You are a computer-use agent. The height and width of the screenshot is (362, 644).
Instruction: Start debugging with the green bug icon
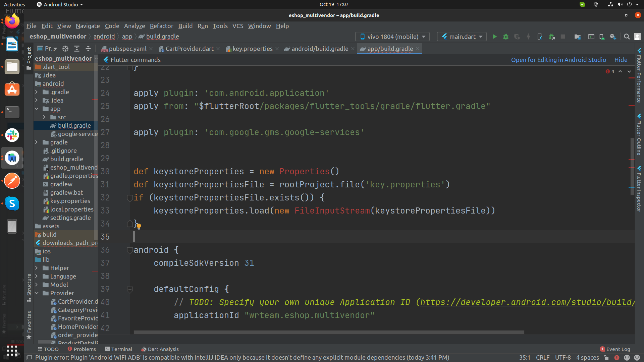[x=506, y=37]
